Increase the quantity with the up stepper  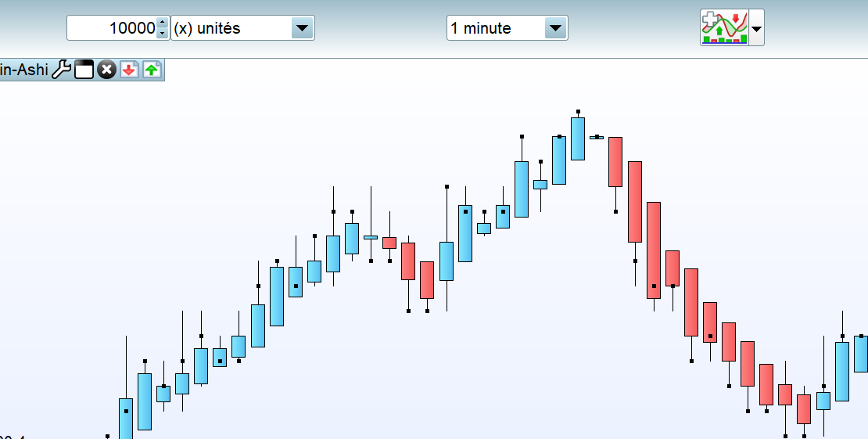162,23
